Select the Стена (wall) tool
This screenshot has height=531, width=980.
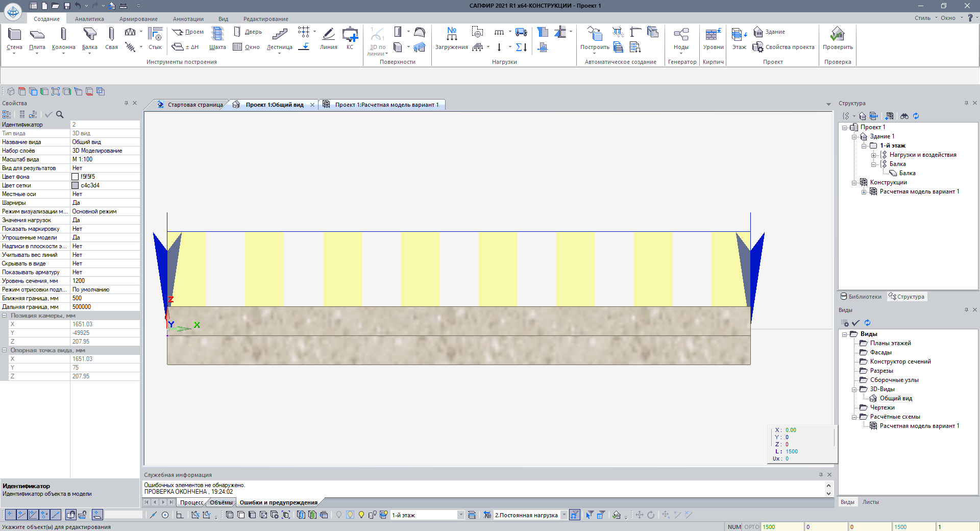pos(14,38)
